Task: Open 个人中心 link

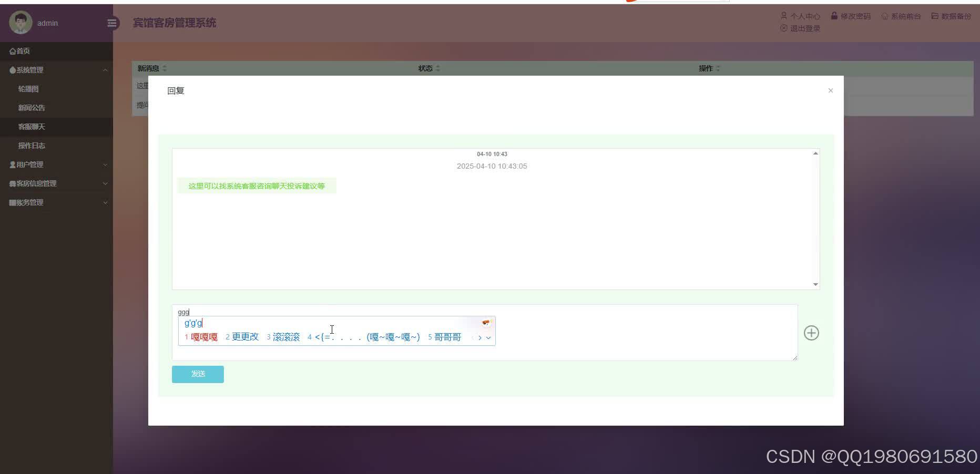Action: point(800,16)
